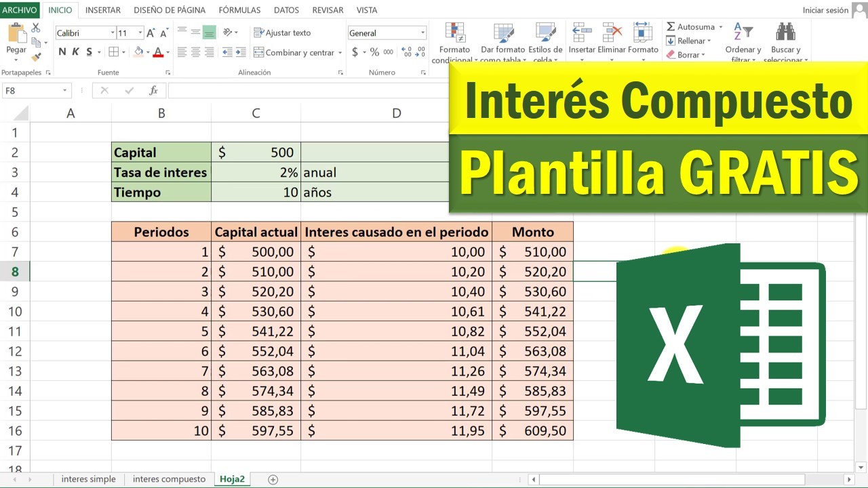
Task: Open Estilos de celda gallery
Action: [x=545, y=42]
